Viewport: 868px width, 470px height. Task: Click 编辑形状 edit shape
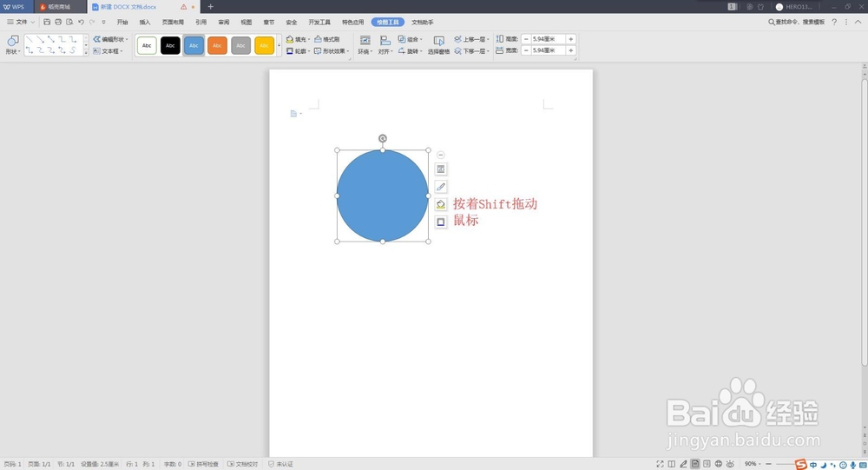pyautogui.click(x=110, y=39)
